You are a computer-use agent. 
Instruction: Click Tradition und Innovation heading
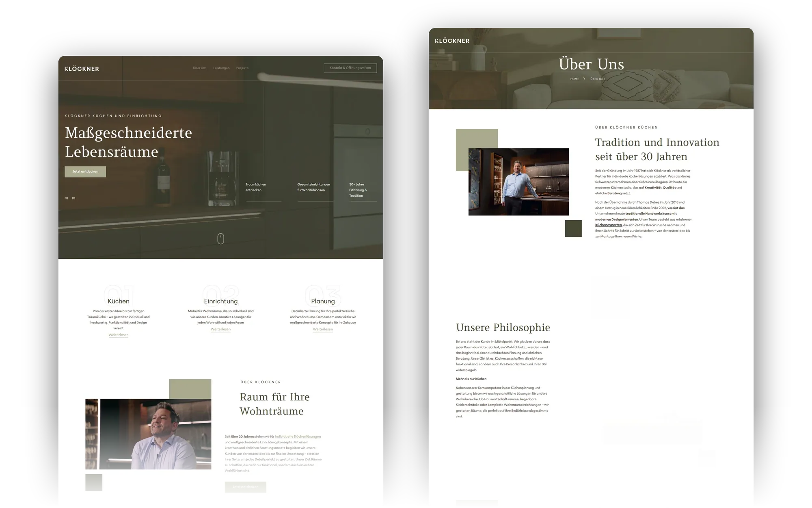(657, 149)
